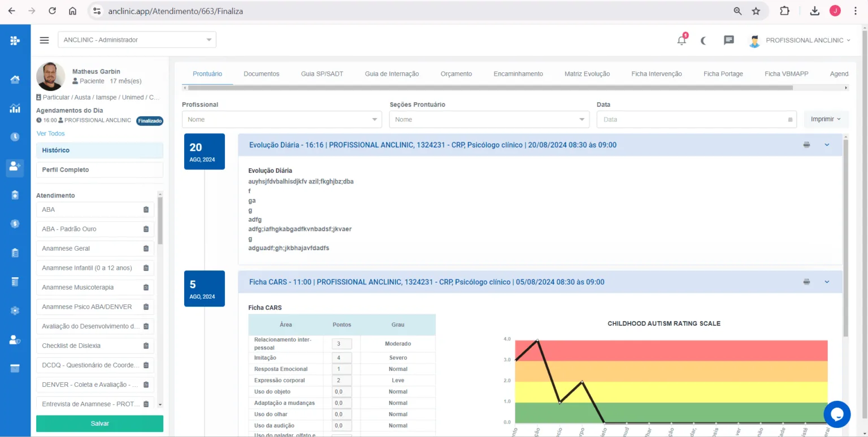Click the clipboard icon for ABA - Padrão Ouro
This screenshot has height=437, width=868.
(146, 229)
